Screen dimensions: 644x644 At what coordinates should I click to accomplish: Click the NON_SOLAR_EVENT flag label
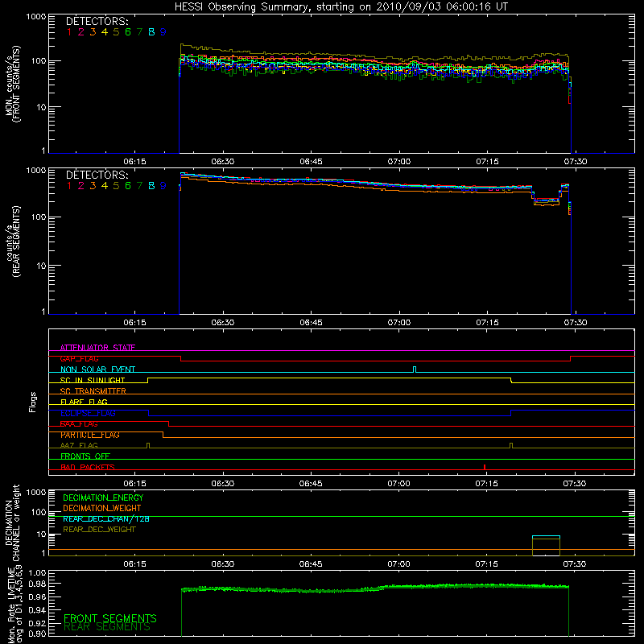(97, 369)
